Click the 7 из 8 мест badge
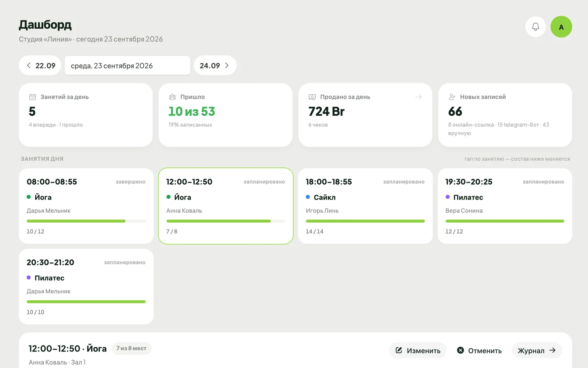 [x=132, y=348]
